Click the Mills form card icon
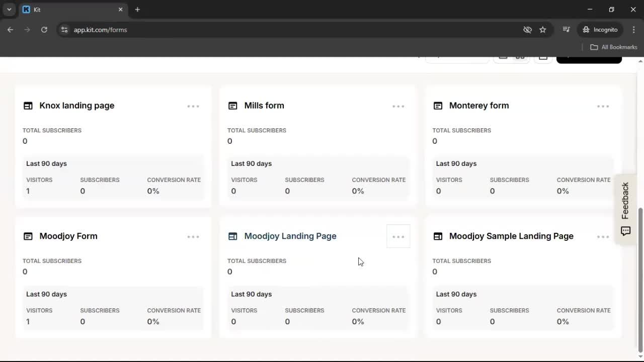The image size is (644, 362). point(233,106)
